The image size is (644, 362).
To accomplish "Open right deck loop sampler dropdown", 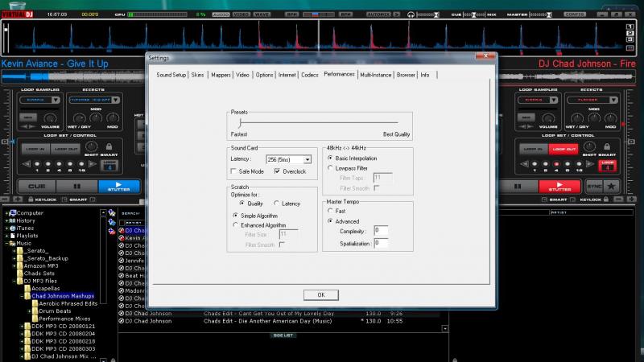I will (x=554, y=100).
